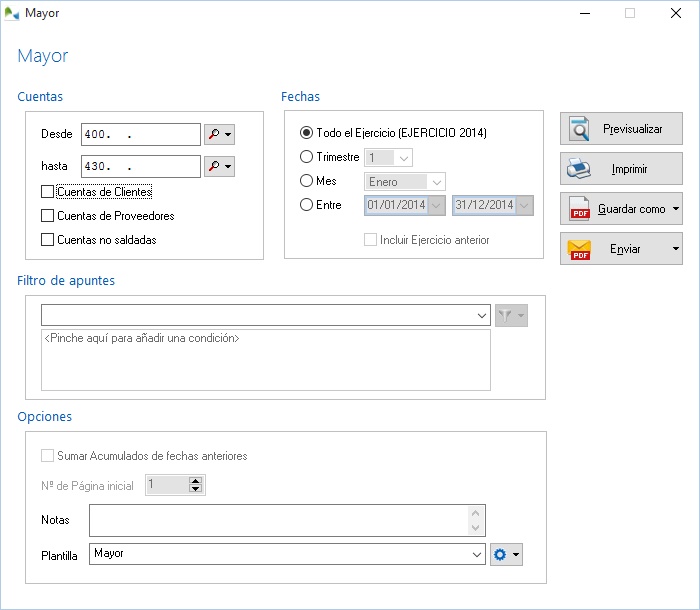
Task: Open the Plantilla Mayor dropdown list
Action: (x=477, y=555)
